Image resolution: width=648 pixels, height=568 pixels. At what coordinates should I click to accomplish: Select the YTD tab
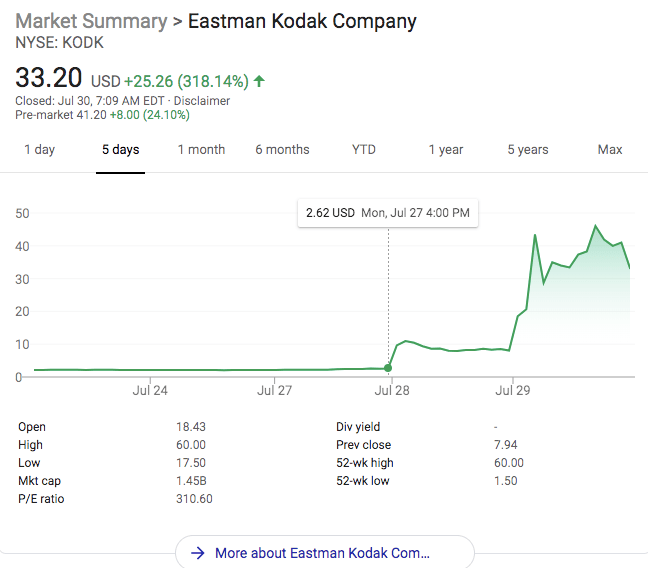click(364, 150)
